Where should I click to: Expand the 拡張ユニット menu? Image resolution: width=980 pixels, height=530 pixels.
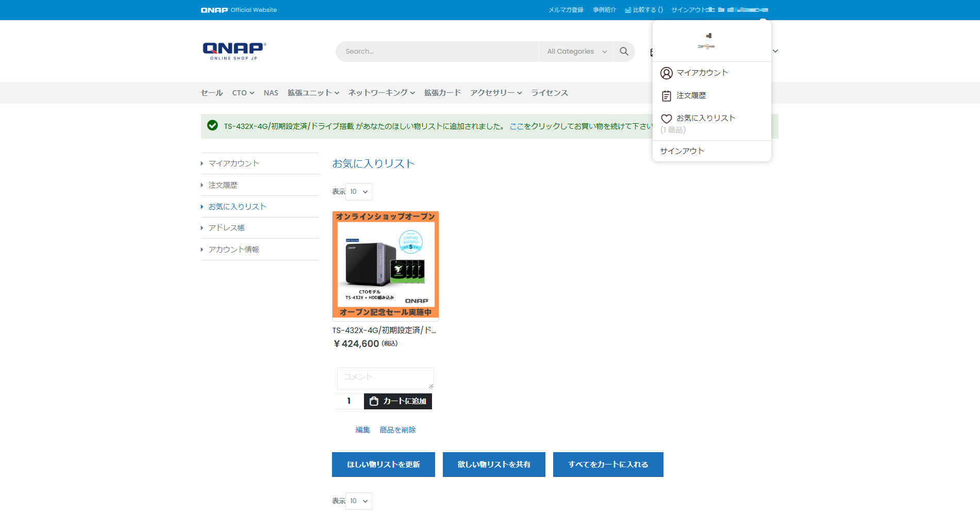point(313,93)
